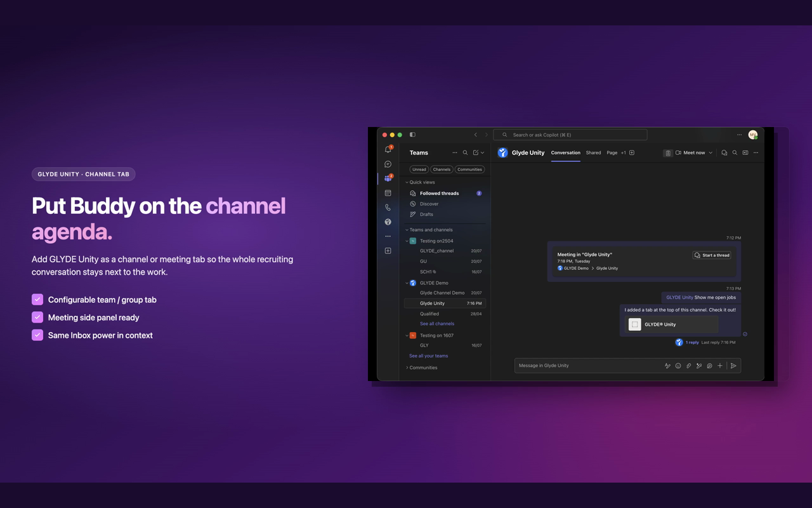Switch to the Conversation tab
Image resolution: width=812 pixels, height=508 pixels.
566,153
